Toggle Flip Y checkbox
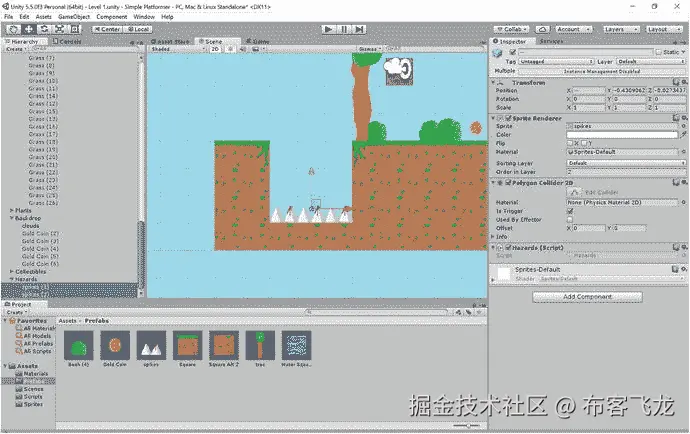Viewport: 690px width, 434px height. click(x=584, y=143)
